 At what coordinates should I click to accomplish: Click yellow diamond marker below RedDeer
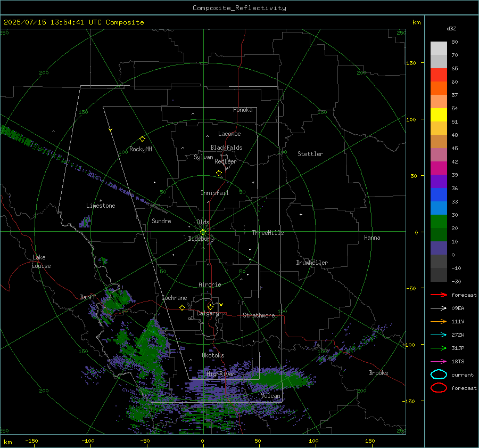(219, 173)
